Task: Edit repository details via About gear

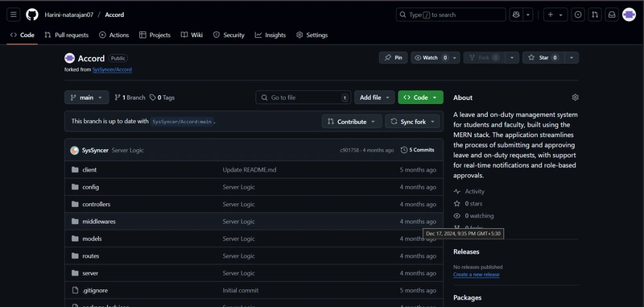Action: 575,97
